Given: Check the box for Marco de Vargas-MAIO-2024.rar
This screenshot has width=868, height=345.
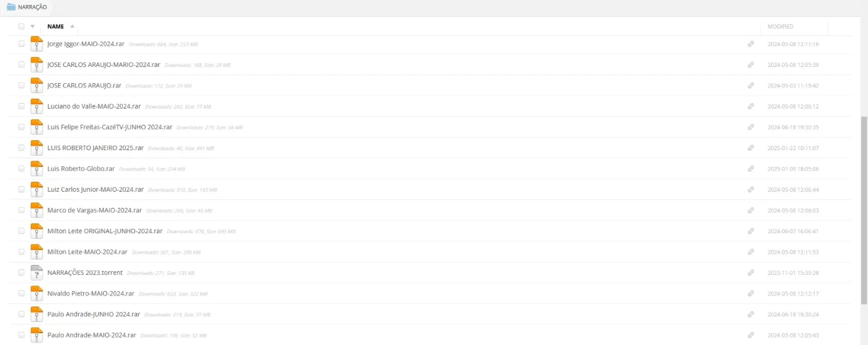Looking at the screenshot, I should (x=22, y=210).
